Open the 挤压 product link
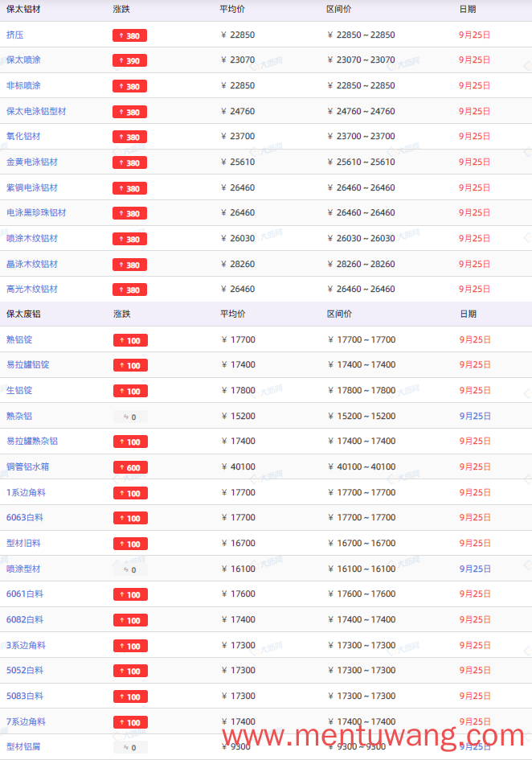The width and height of the screenshot is (532, 760). 14,35
